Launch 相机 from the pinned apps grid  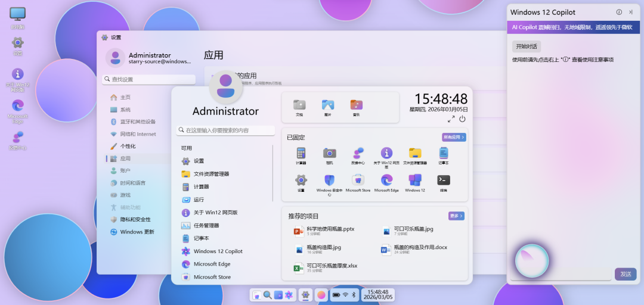click(329, 156)
